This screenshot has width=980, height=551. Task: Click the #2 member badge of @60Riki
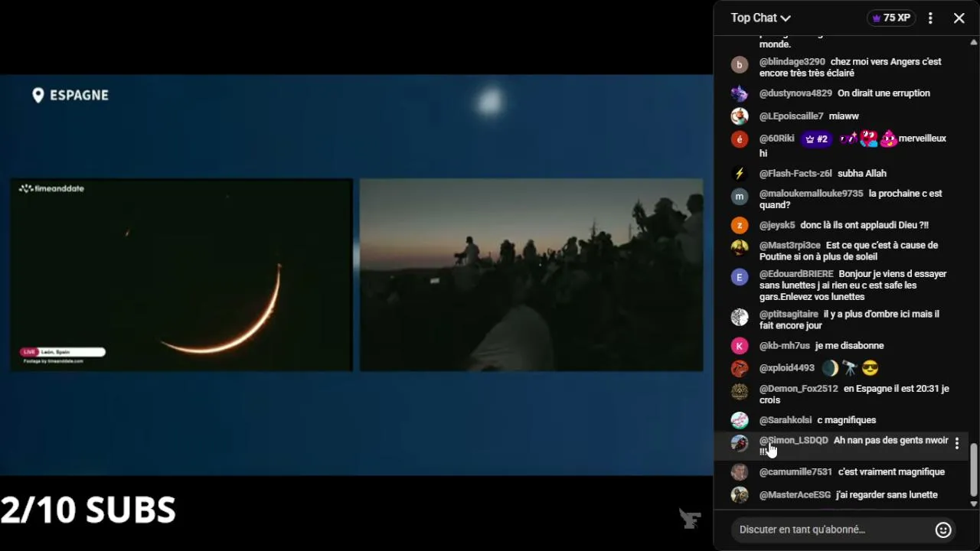pos(816,139)
